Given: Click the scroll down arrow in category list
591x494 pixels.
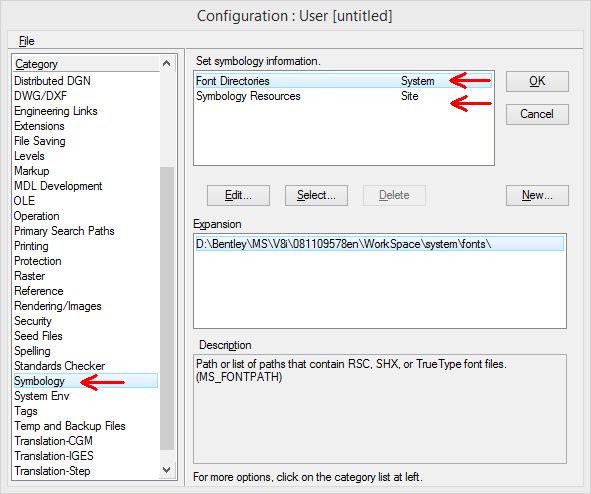Looking at the screenshot, I should [x=167, y=470].
